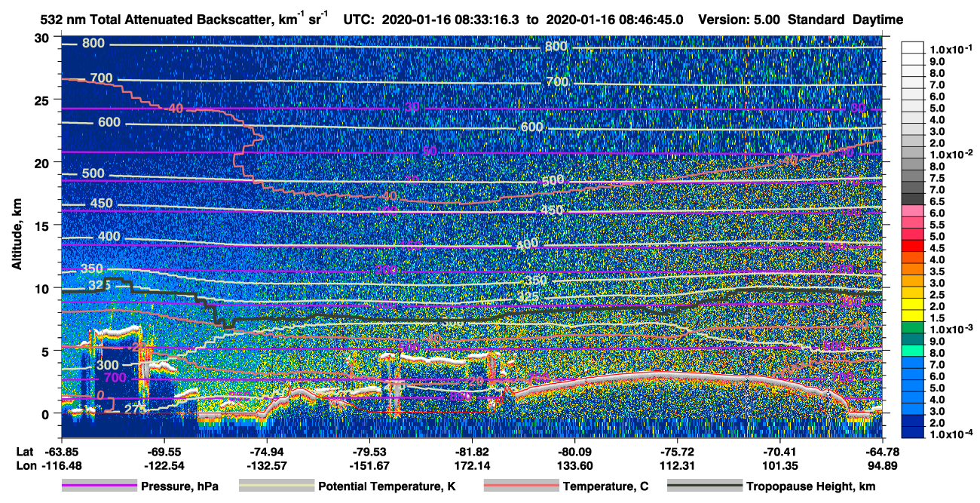The width and height of the screenshot is (980, 503).
Task: Select latitude value '-69.55'
Action: tap(164, 451)
